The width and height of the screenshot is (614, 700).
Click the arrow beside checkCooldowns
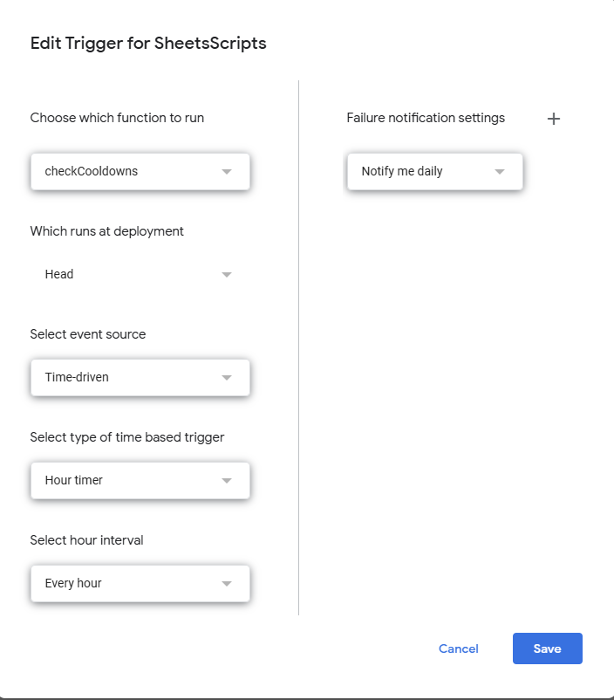[227, 172]
